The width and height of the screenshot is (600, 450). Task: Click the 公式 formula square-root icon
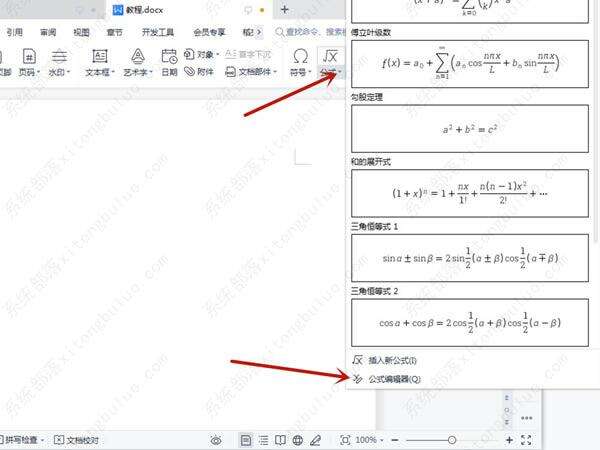330,57
